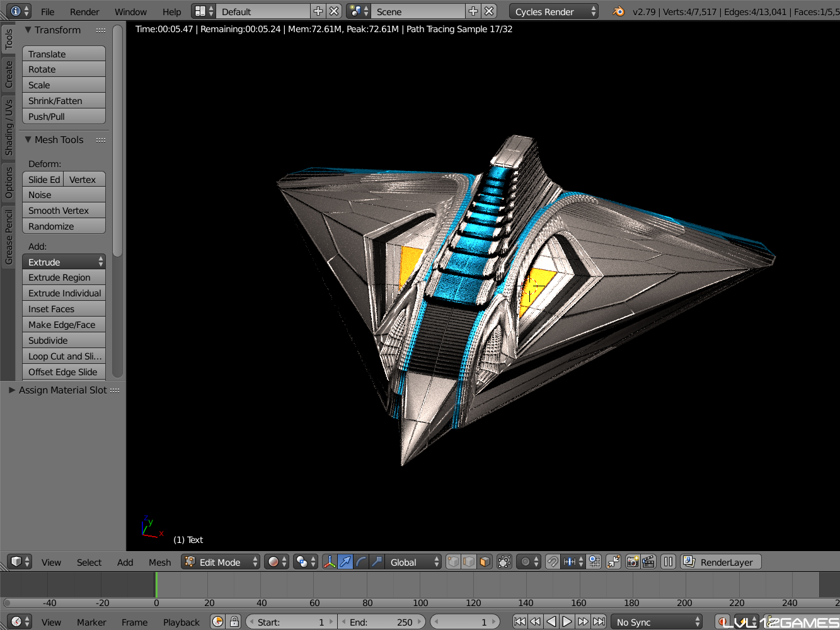Click the Vertex slide button

pos(84,179)
